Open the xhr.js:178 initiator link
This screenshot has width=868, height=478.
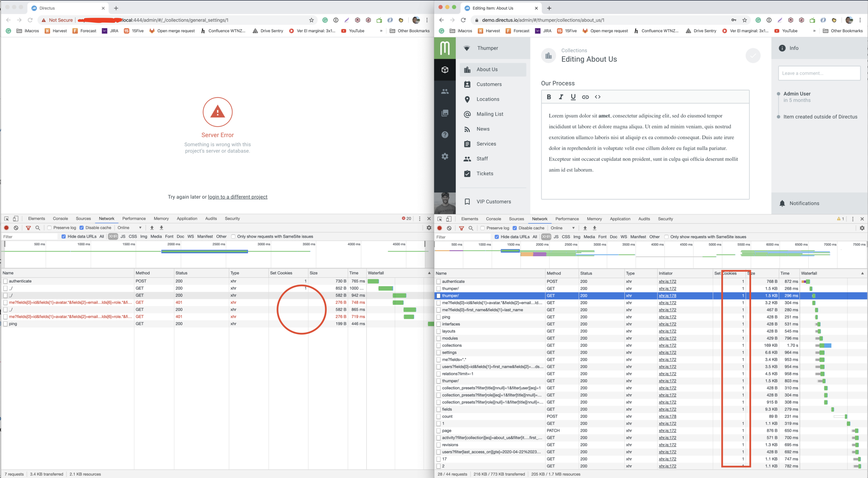click(x=667, y=295)
